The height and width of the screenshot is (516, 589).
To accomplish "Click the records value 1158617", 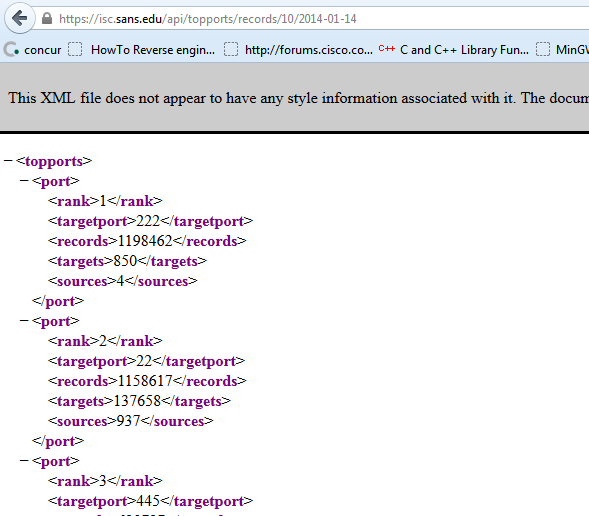I will (145, 381).
